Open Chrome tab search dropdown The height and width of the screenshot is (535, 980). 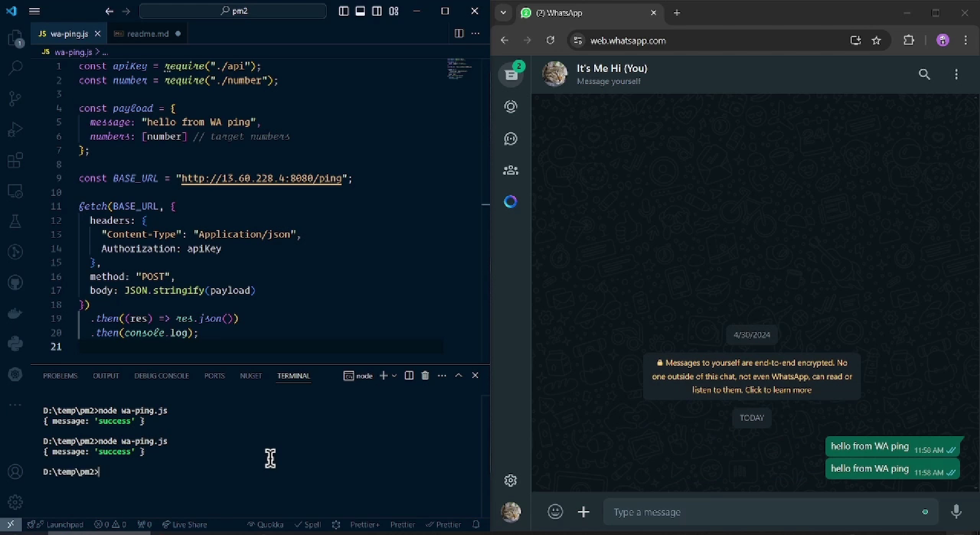pyautogui.click(x=503, y=13)
